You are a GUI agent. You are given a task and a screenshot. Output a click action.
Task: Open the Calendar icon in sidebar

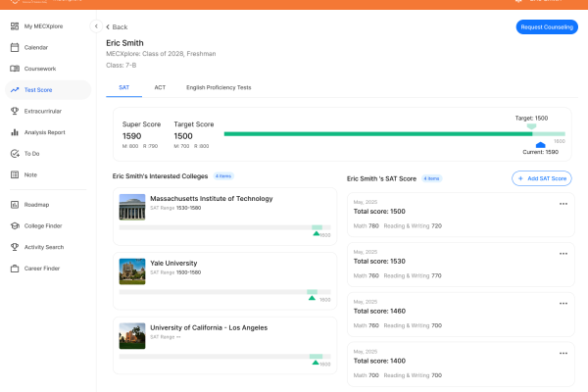click(15, 47)
